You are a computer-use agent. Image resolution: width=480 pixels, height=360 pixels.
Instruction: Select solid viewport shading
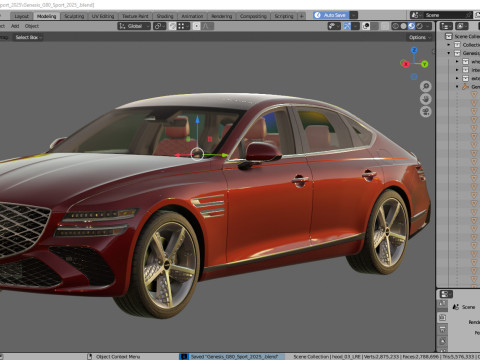(x=403, y=26)
